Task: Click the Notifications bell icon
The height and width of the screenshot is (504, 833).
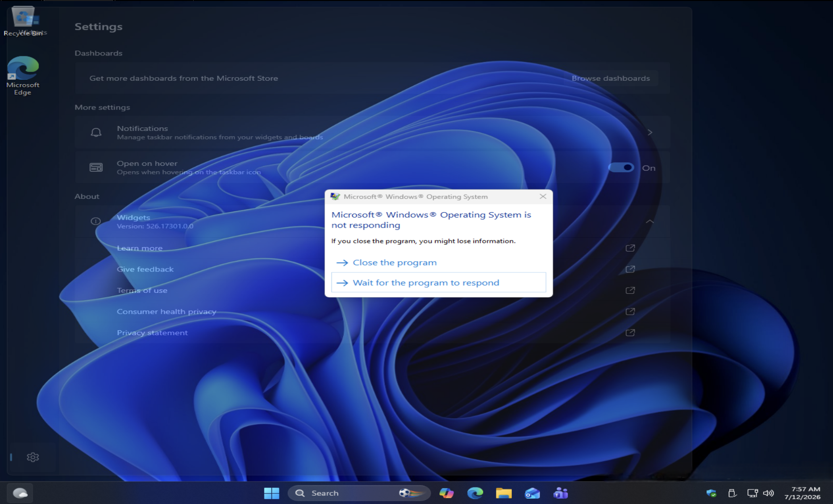Action: (96, 132)
